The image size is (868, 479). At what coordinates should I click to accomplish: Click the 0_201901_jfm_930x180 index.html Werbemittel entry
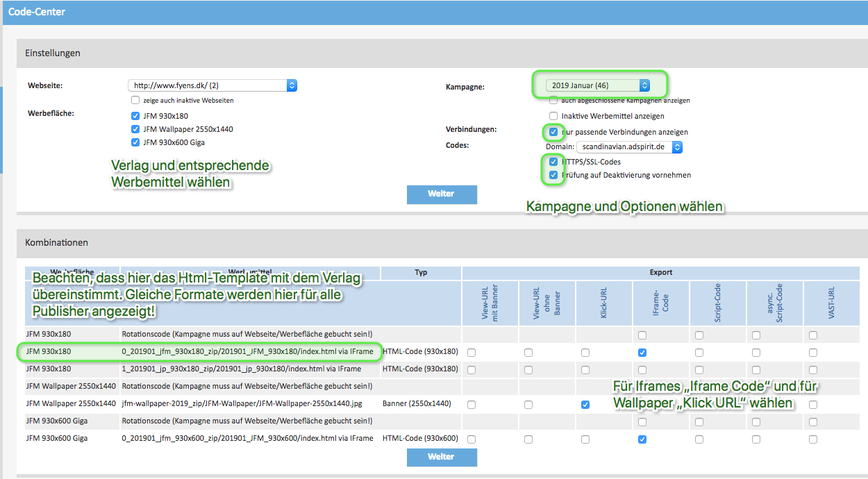(x=247, y=352)
